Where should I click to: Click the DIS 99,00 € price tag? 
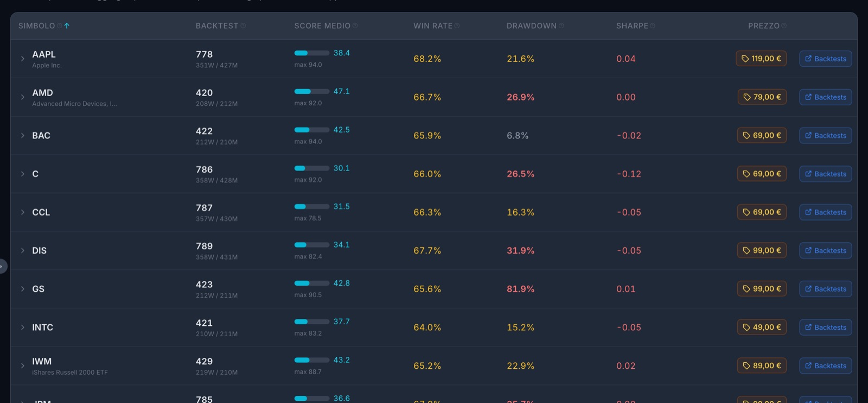(x=762, y=250)
